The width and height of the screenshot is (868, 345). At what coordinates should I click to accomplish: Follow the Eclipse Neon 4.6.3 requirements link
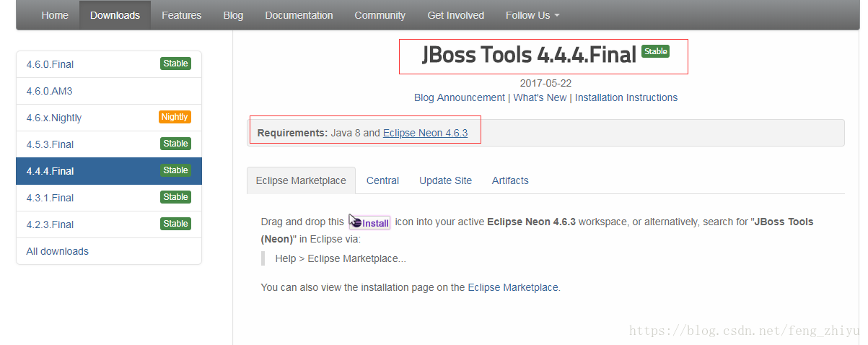coord(425,133)
